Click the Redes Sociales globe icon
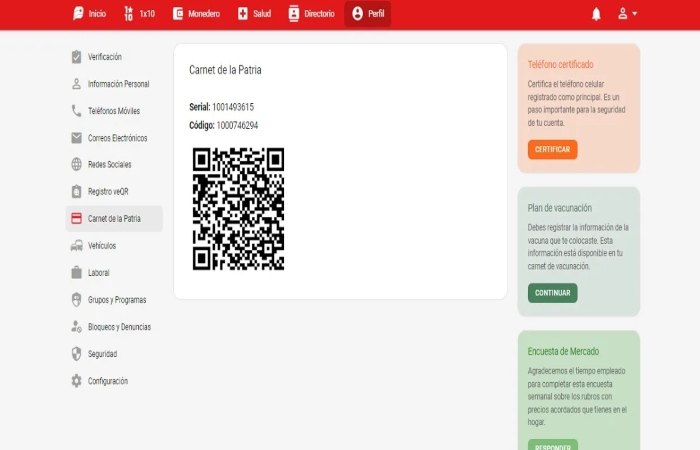Screen dimensions: 700x450 click(76, 164)
